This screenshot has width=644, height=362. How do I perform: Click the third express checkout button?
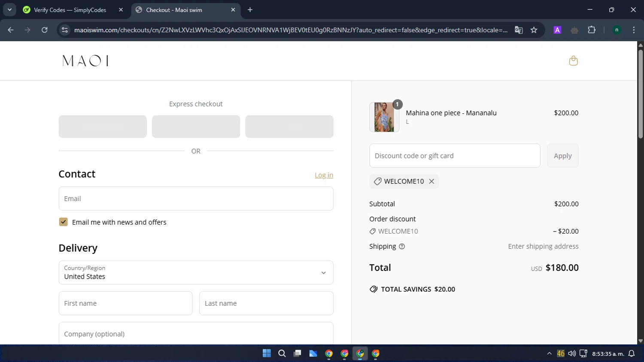coord(289,126)
